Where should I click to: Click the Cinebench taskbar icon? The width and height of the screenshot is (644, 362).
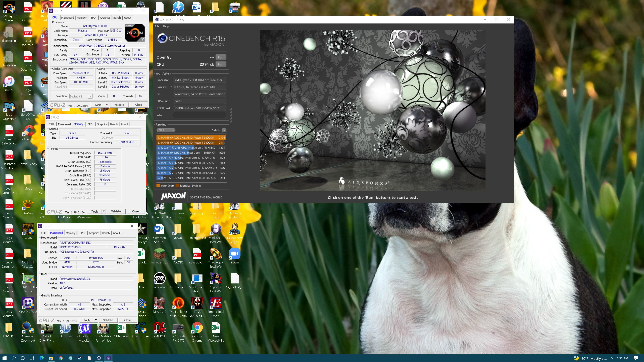[x=99, y=358]
